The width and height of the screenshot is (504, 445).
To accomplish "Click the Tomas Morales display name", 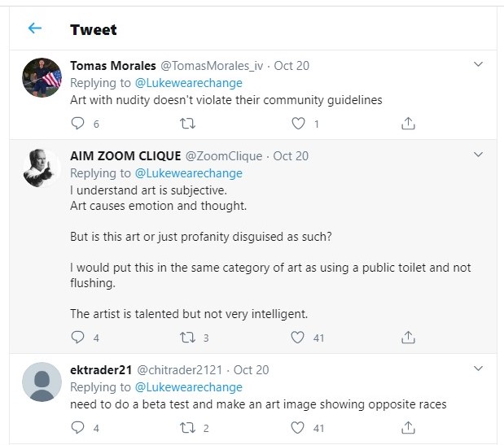I will coord(110,65).
